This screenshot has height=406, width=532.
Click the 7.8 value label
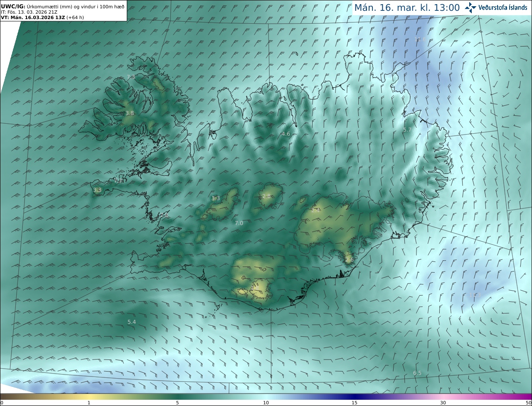pyautogui.click(x=165, y=215)
